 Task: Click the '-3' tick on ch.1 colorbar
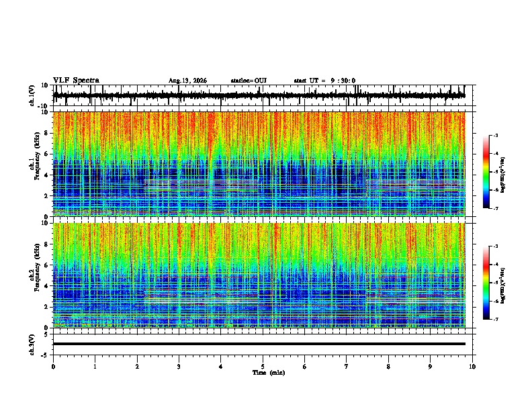[495, 135]
